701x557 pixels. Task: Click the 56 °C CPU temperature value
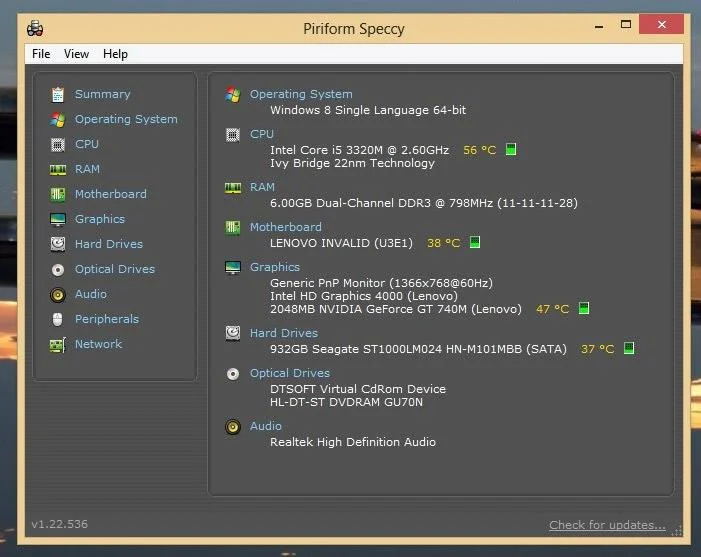480,150
